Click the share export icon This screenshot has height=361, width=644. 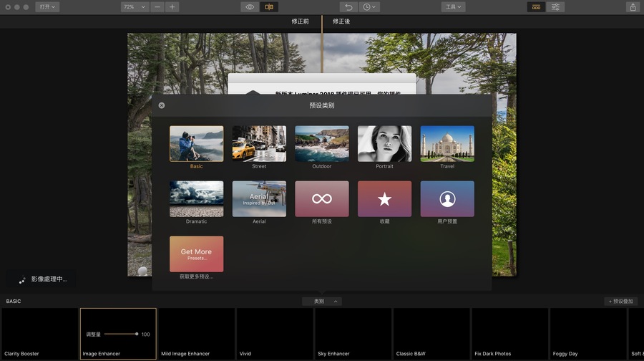633,7
